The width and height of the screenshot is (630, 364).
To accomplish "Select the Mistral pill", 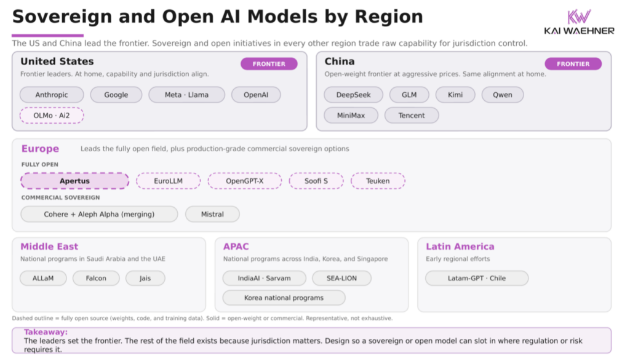I will [212, 214].
